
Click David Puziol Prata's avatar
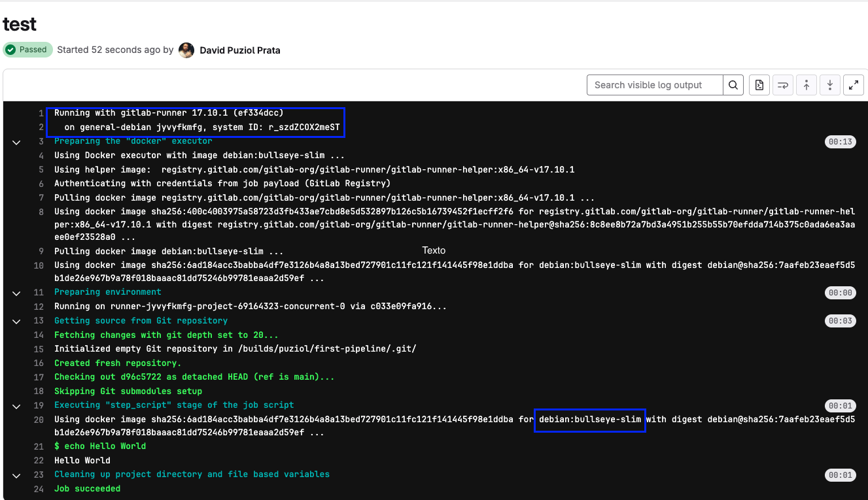tap(186, 50)
